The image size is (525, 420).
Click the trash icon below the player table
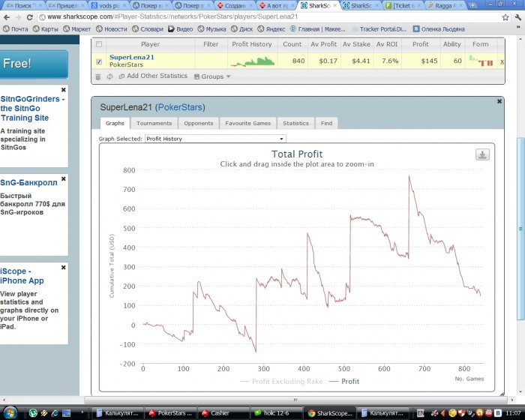point(98,76)
